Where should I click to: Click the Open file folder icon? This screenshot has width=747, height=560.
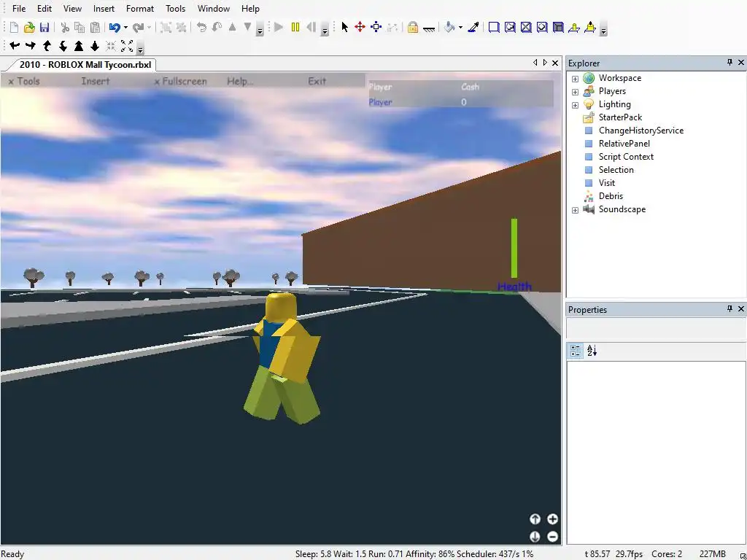click(29, 28)
